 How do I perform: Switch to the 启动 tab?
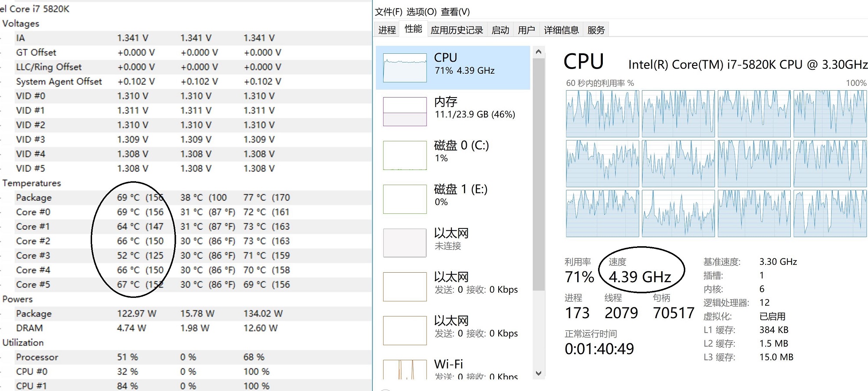tap(500, 29)
